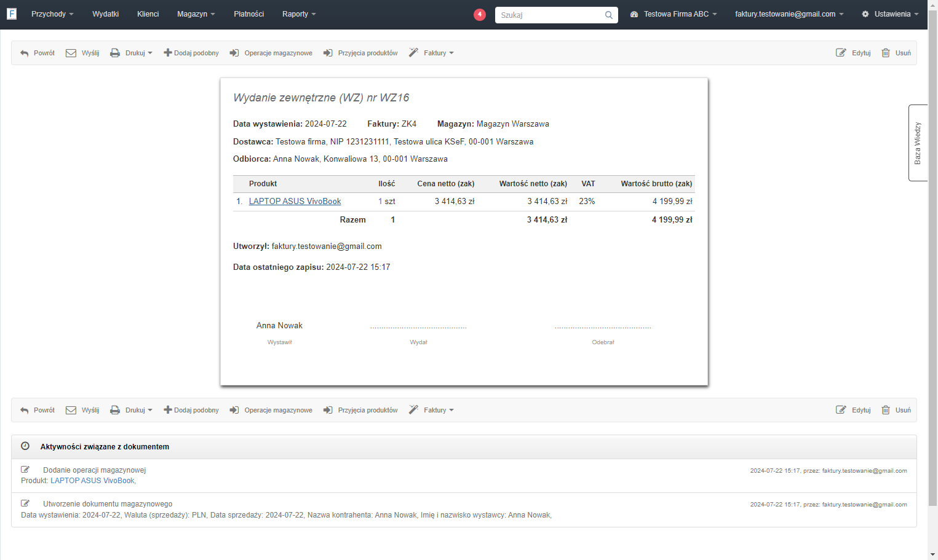Click the search magnifier icon
938x560 pixels.
pos(608,15)
